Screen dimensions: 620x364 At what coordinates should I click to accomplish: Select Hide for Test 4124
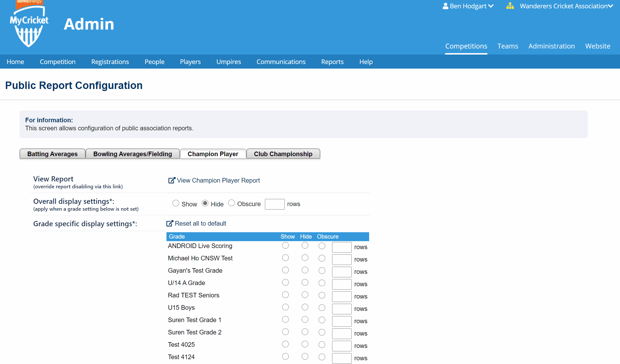tap(305, 357)
